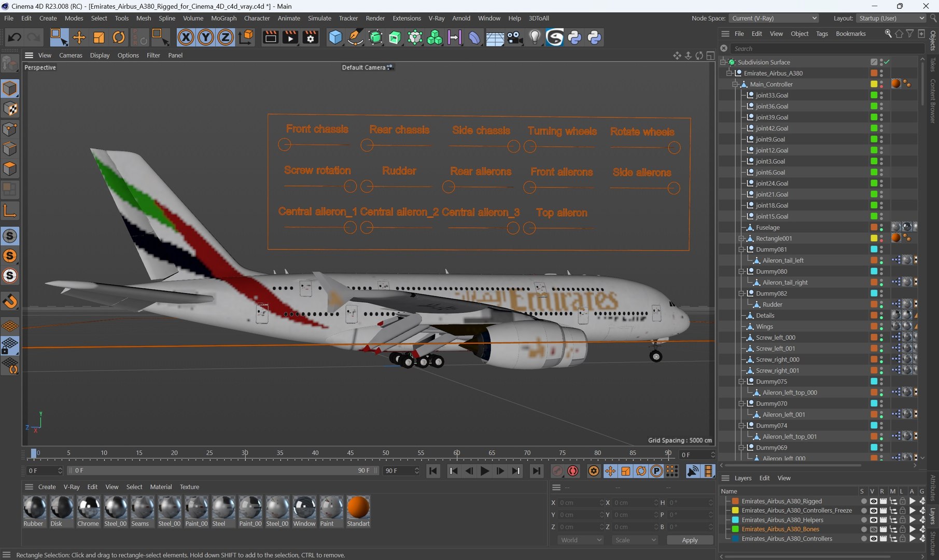This screenshot has height=560, width=939.
Task: Click the Undo arrow icon
Action: 15,37
